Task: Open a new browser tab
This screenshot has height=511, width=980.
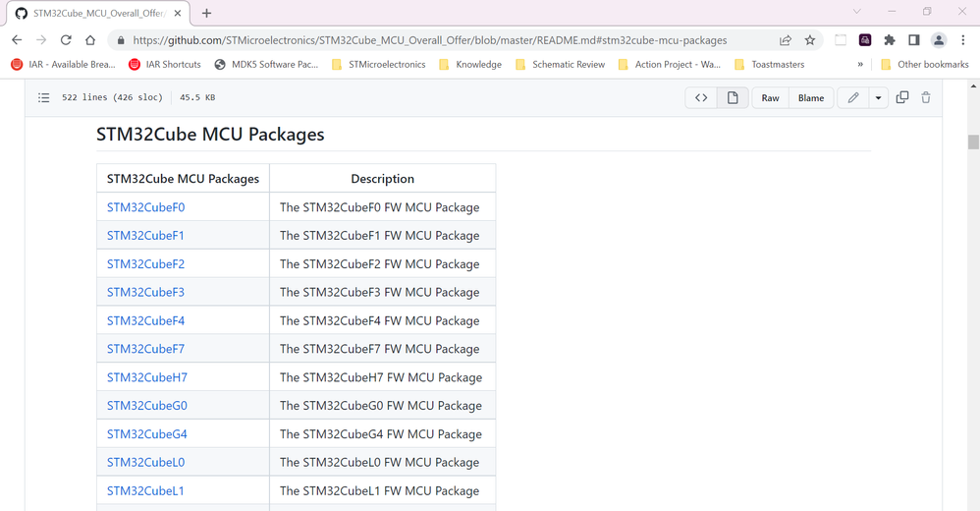Action: coord(207,13)
